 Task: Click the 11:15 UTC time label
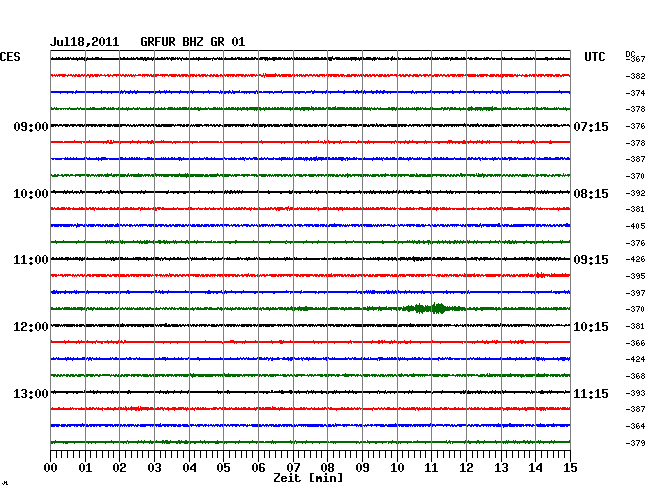[591, 393]
